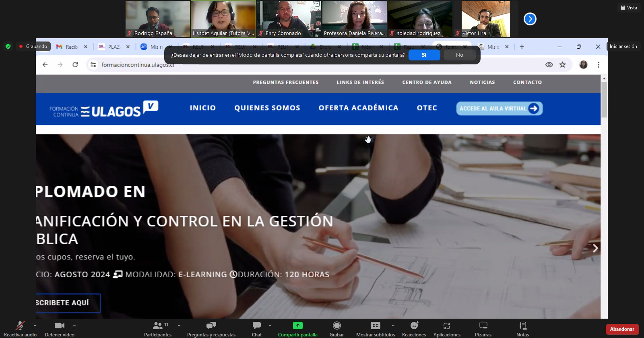The width and height of the screenshot is (644, 338).
Task: Click Sí in fullscreen prompt
Action: [x=424, y=55]
